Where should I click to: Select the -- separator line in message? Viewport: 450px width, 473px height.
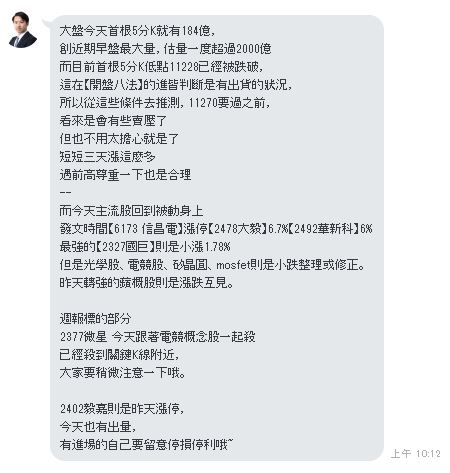(x=65, y=193)
